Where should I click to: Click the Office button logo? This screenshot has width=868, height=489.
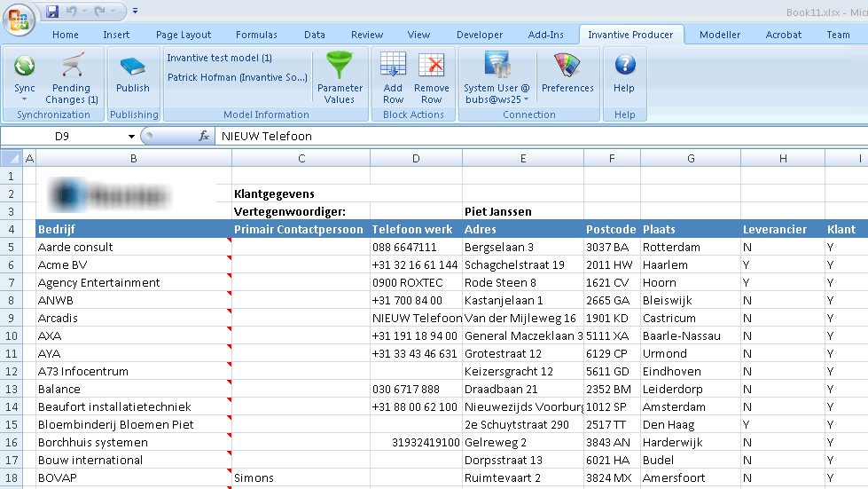point(19,20)
